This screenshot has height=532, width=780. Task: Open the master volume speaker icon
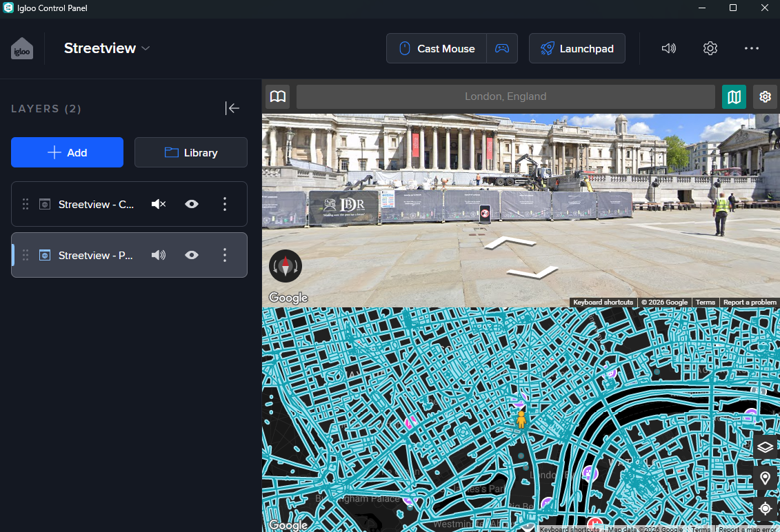pos(668,48)
